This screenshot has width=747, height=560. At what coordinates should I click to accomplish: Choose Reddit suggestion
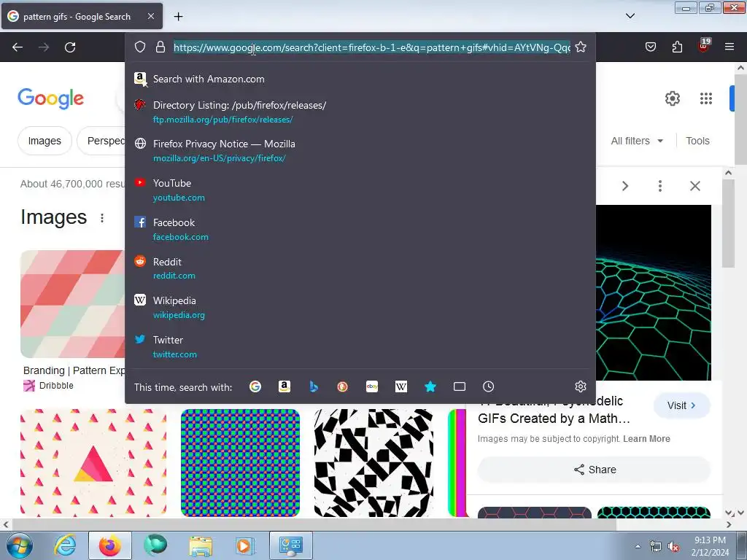360,268
